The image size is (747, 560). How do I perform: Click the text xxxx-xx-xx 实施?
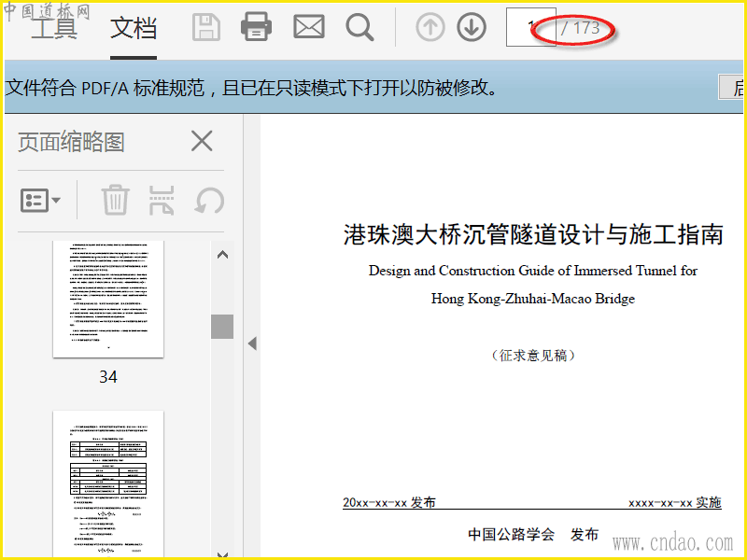point(675,502)
